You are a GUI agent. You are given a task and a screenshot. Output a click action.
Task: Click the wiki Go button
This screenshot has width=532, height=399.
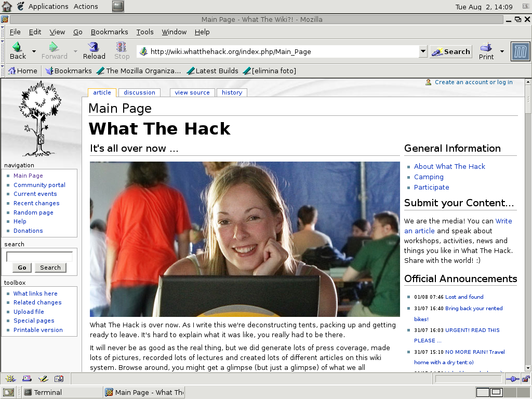pos(22,268)
